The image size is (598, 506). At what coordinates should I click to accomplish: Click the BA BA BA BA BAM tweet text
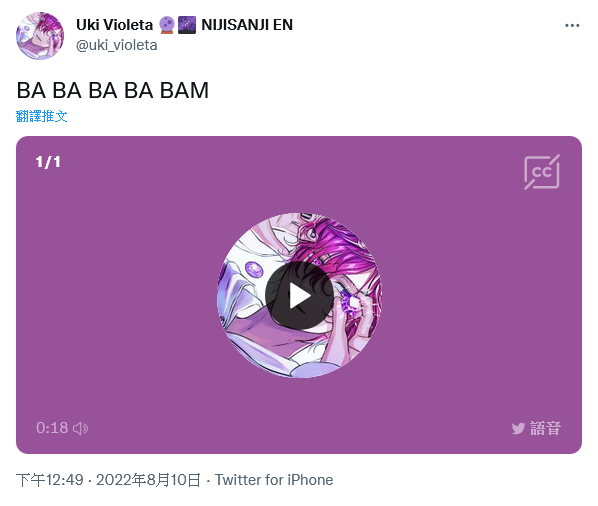pos(113,90)
